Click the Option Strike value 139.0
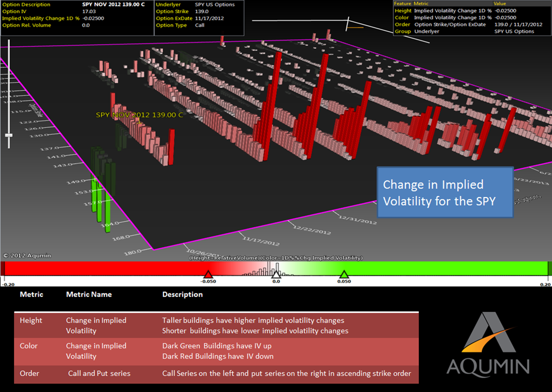Image resolution: width=552 pixels, height=392 pixels. coord(202,12)
